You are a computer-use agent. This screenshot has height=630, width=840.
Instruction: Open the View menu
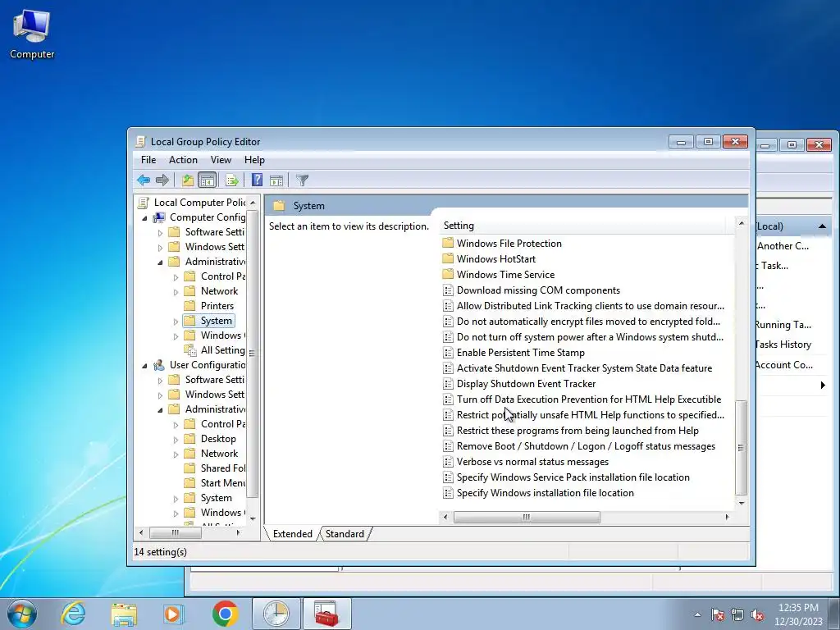click(x=221, y=160)
